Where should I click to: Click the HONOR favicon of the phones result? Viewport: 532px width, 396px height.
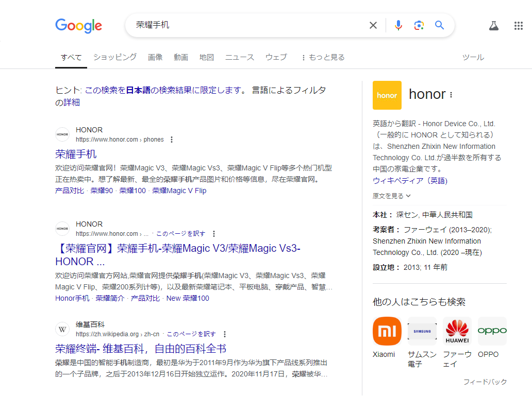(x=62, y=134)
